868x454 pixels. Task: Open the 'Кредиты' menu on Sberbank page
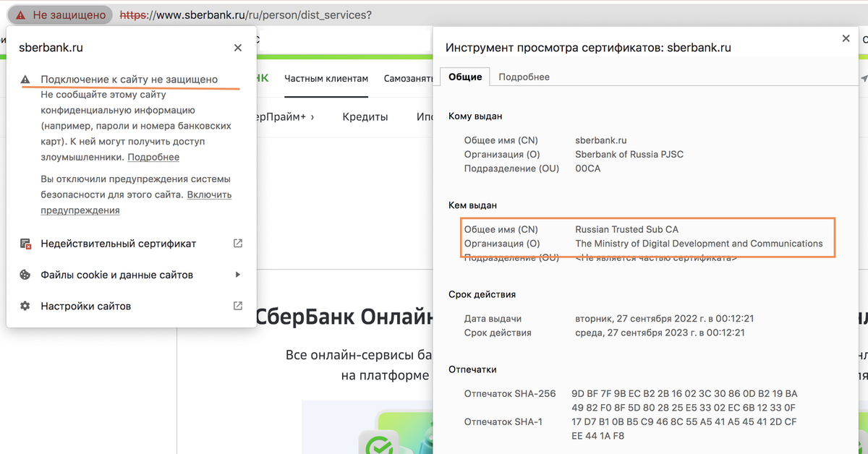365,116
